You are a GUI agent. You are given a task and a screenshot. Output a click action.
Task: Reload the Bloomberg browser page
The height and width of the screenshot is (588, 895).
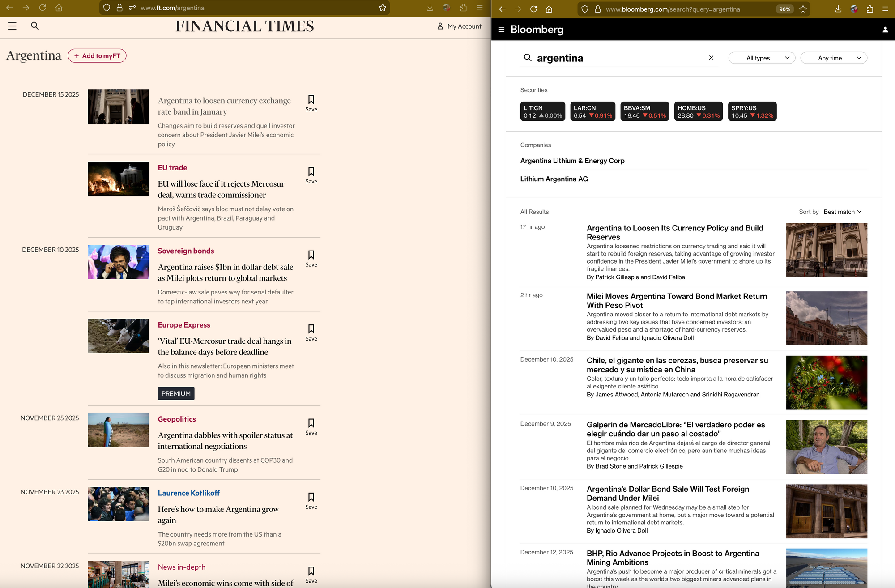point(533,9)
